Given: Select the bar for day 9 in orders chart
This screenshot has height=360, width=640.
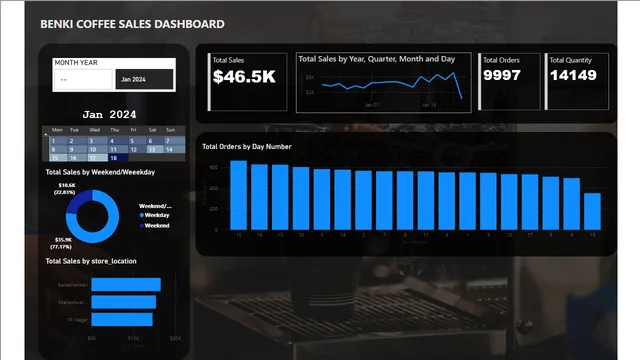Looking at the screenshot, I should tap(447, 201).
